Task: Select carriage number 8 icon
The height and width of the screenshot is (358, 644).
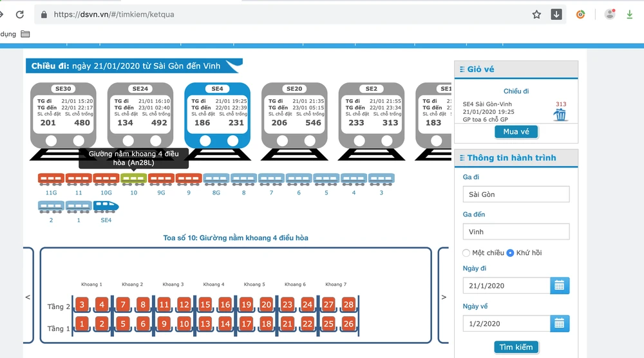Action: coord(244,178)
